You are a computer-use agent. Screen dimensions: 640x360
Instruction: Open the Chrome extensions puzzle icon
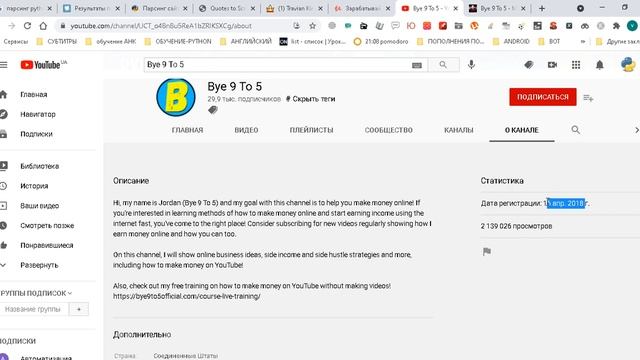616,26
